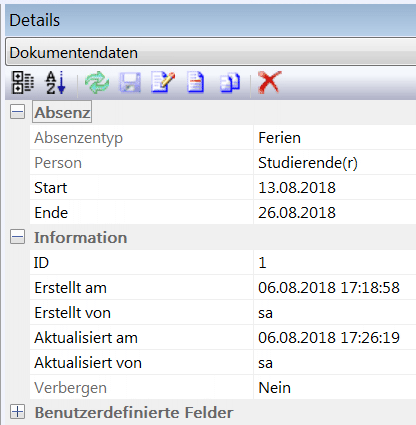
Task: Select the ID property row
Action: click(223, 262)
